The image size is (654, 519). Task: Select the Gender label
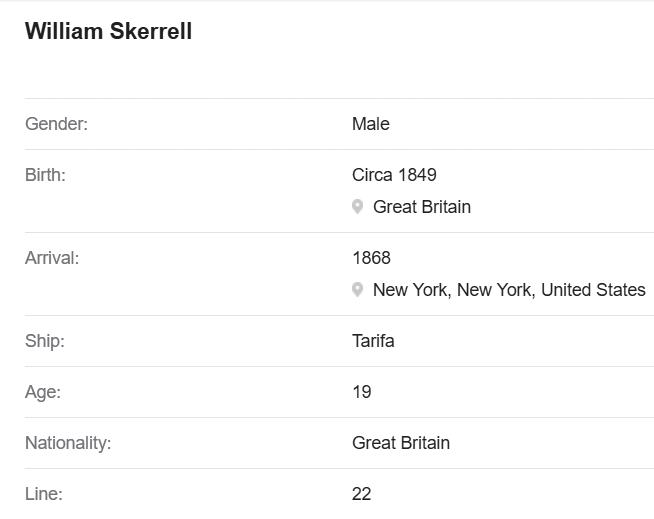click(x=57, y=124)
